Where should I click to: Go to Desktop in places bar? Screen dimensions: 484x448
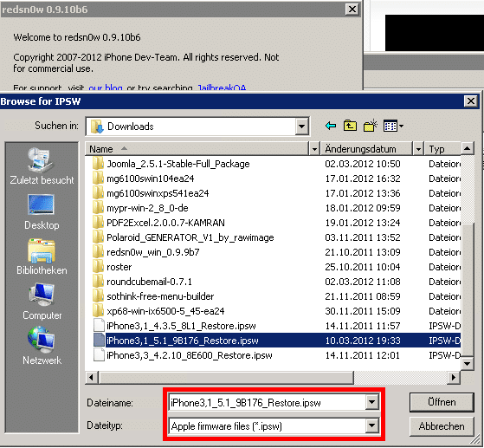[42, 212]
